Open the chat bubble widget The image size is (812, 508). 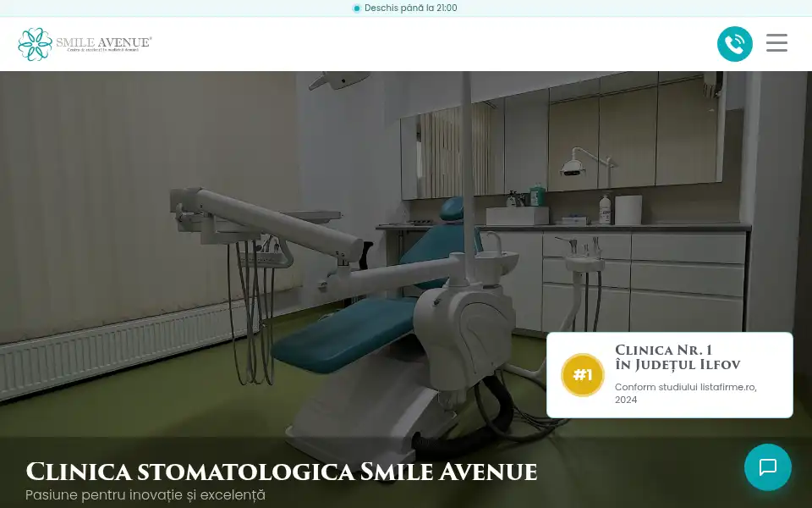tap(767, 467)
